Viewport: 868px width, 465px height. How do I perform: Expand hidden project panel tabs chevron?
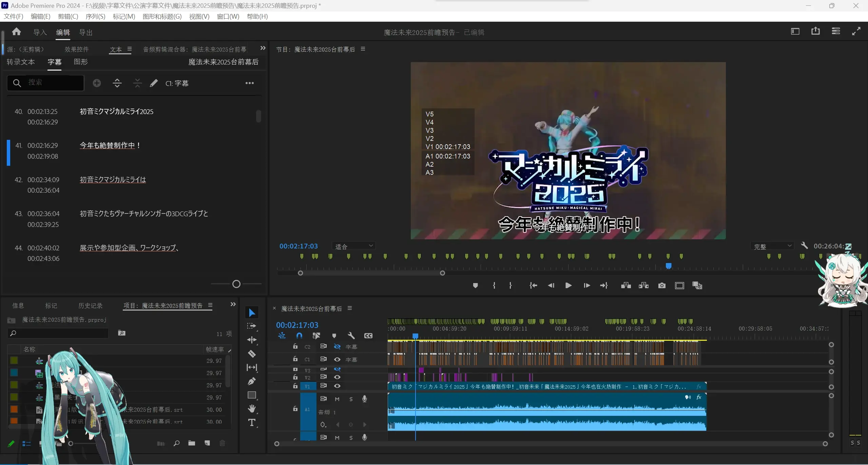pyautogui.click(x=233, y=304)
